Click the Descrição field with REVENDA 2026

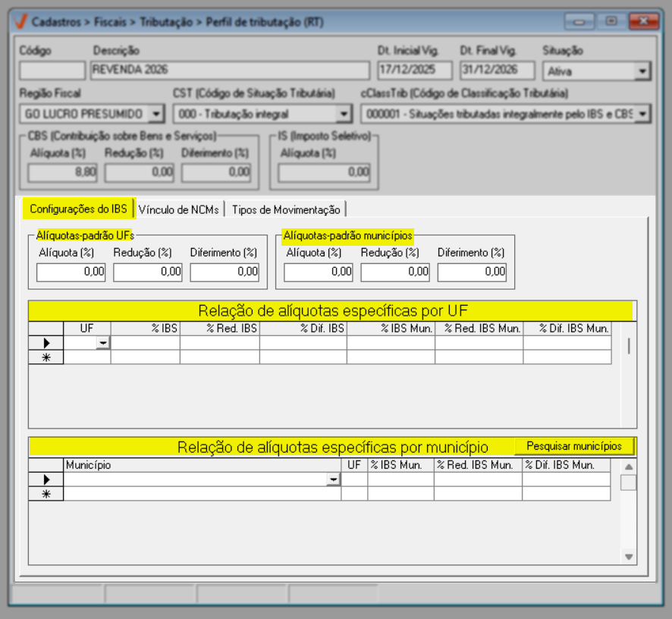[229, 71]
